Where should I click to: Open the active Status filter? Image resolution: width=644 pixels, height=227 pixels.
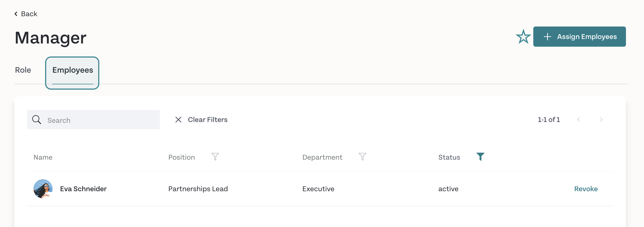point(480,157)
